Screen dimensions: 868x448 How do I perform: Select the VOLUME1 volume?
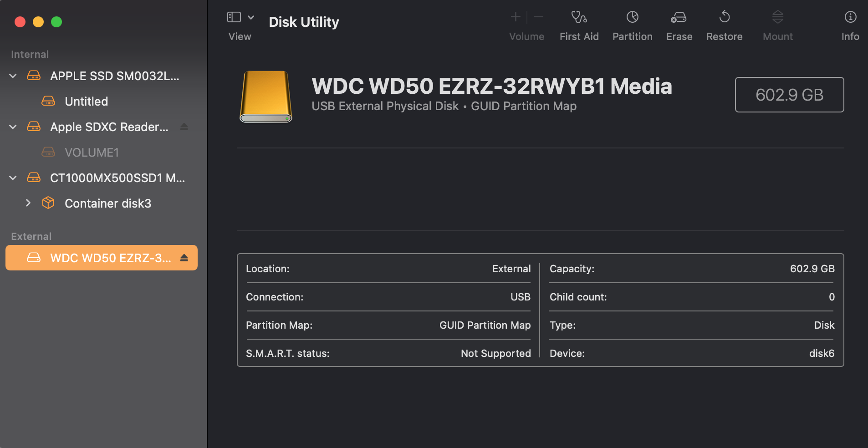(x=102, y=153)
